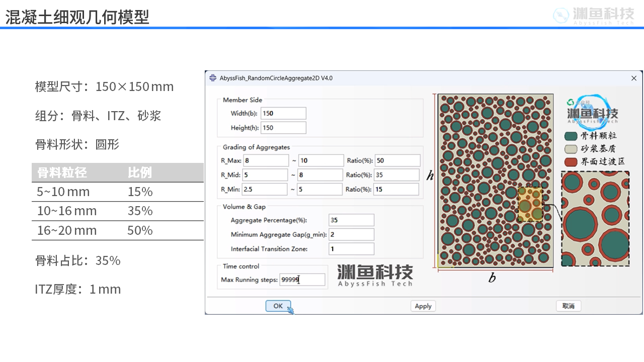Click the slide text 'ITZ厚度：1 mm'
Screen dimensions: 644x362
[x=78, y=289]
